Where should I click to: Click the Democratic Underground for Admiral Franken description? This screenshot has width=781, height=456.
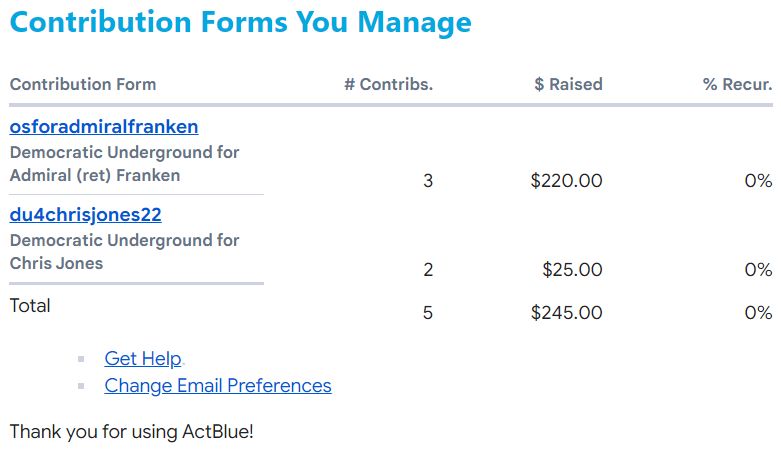(x=124, y=164)
